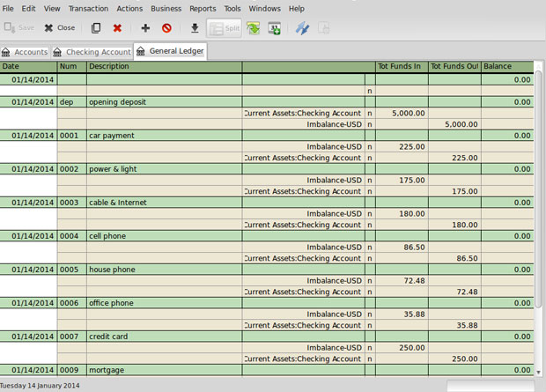Open the File menu
The image size is (546, 392).
[x=8, y=8]
